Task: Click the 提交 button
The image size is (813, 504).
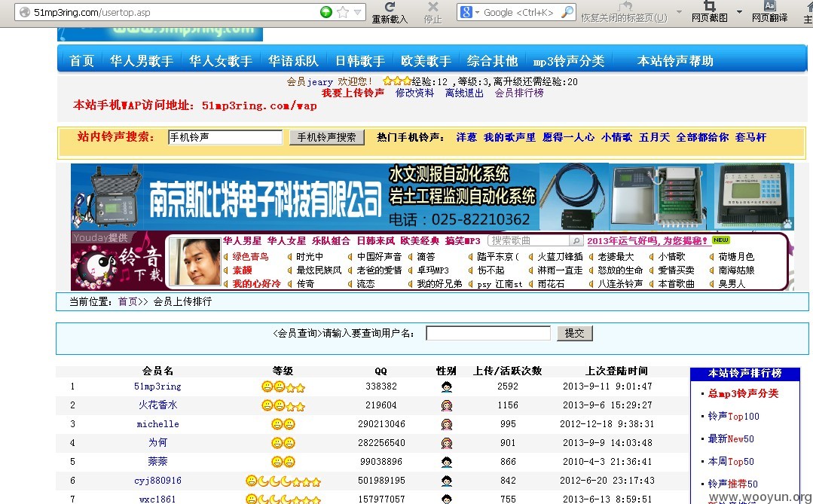Action: coord(574,333)
